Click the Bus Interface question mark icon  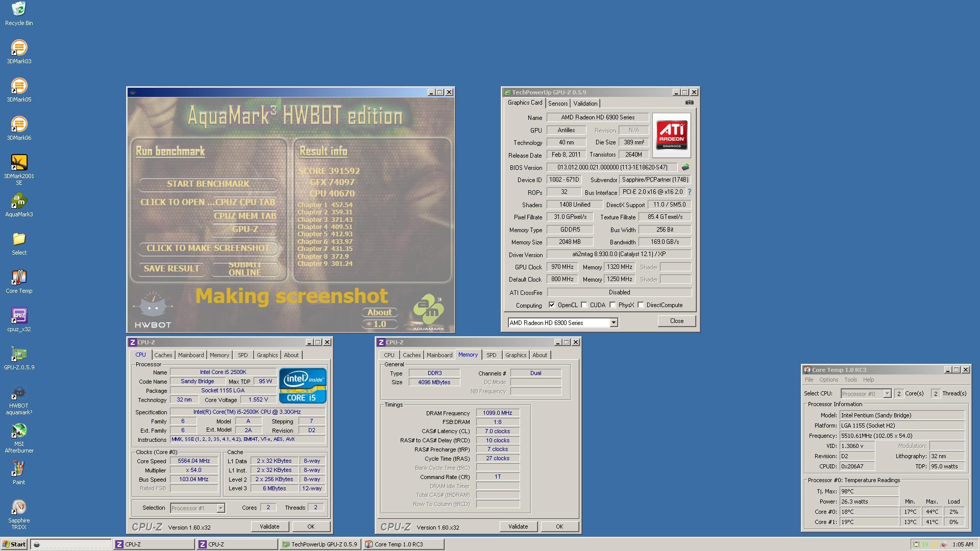pyautogui.click(x=690, y=192)
